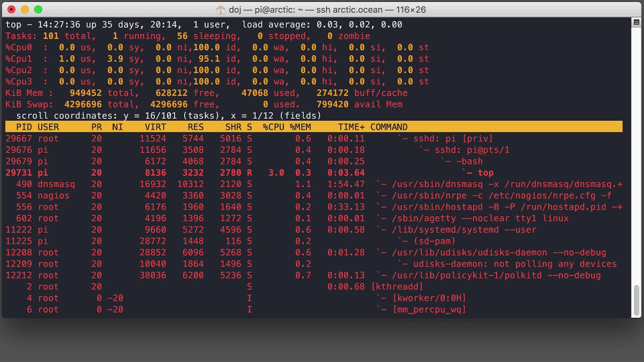Click the green zoom window button
The image size is (644, 362).
click(38, 10)
